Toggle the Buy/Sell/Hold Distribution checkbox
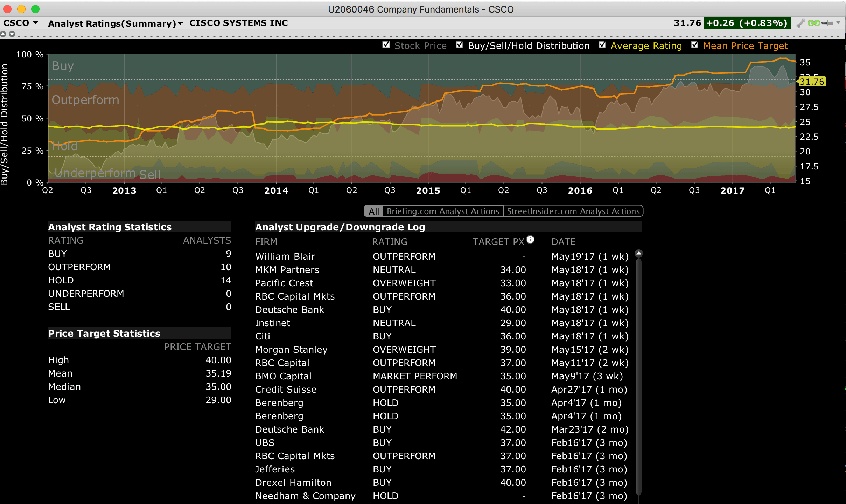This screenshot has width=846, height=504. (460, 45)
